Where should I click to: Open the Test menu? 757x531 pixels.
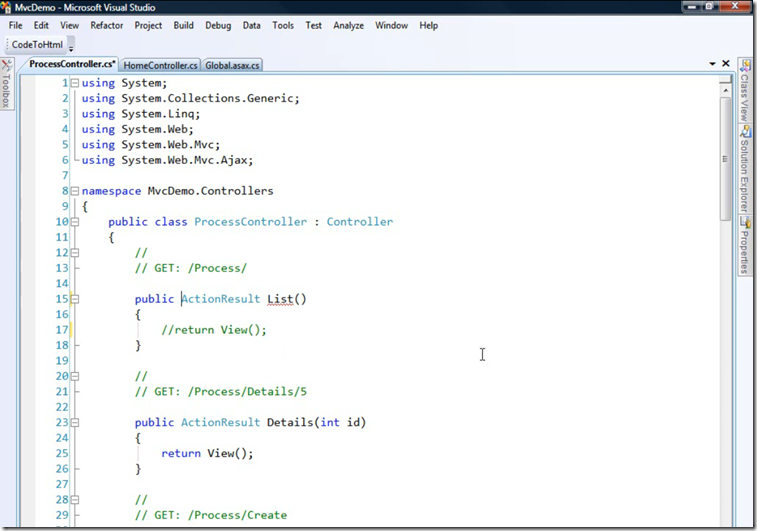pos(313,26)
